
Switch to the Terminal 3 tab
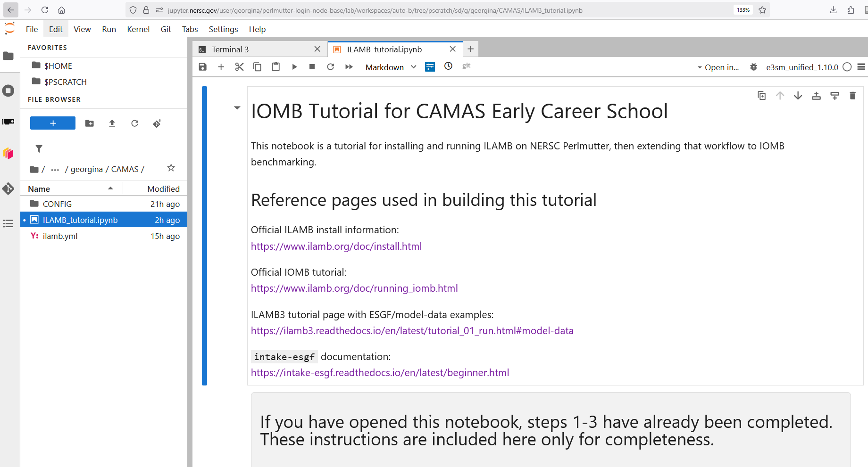point(230,49)
